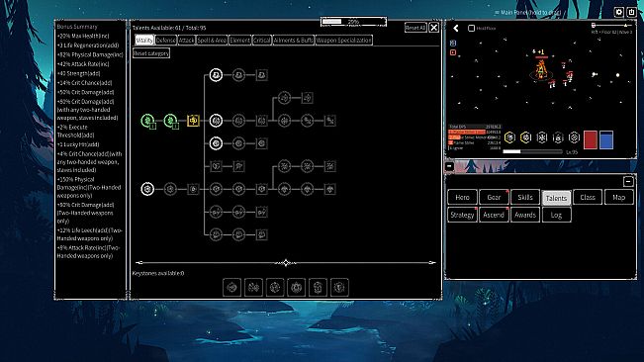The height and width of the screenshot is (362, 644).
Task: Click the fourth keystone icon
Action: click(x=296, y=287)
